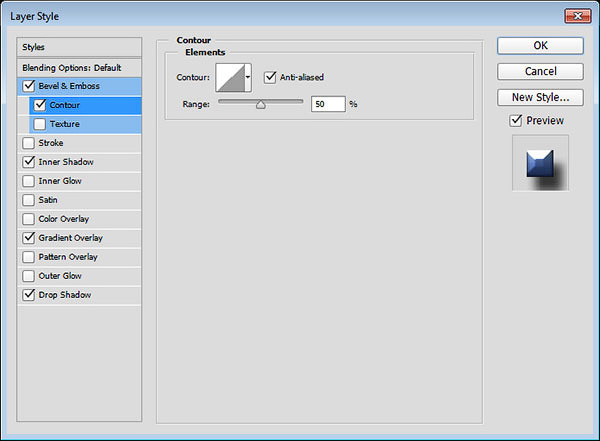Select the Satin label
The image size is (600, 441).
[x=48, y=200]
